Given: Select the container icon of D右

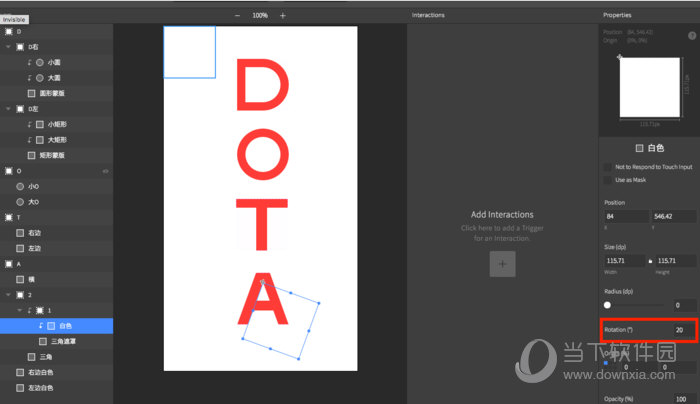Looking at the screenshot, I should pos(20,47).
